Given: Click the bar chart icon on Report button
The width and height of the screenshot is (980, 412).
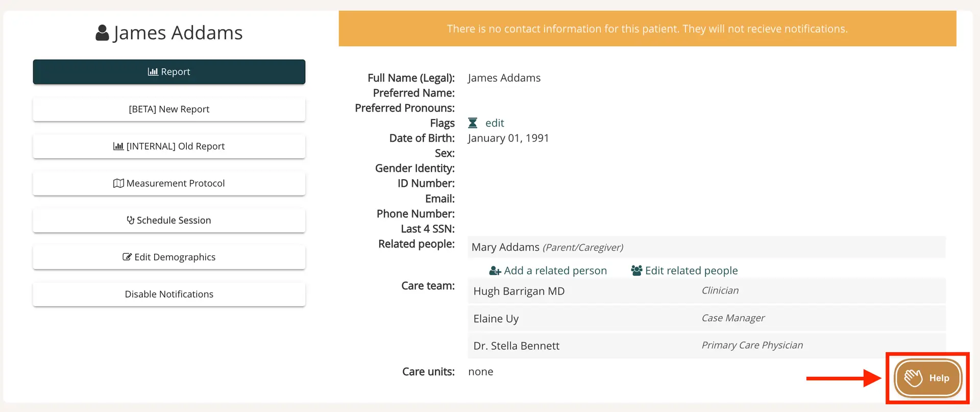Looking at the screenshot, I should (154, 71).
